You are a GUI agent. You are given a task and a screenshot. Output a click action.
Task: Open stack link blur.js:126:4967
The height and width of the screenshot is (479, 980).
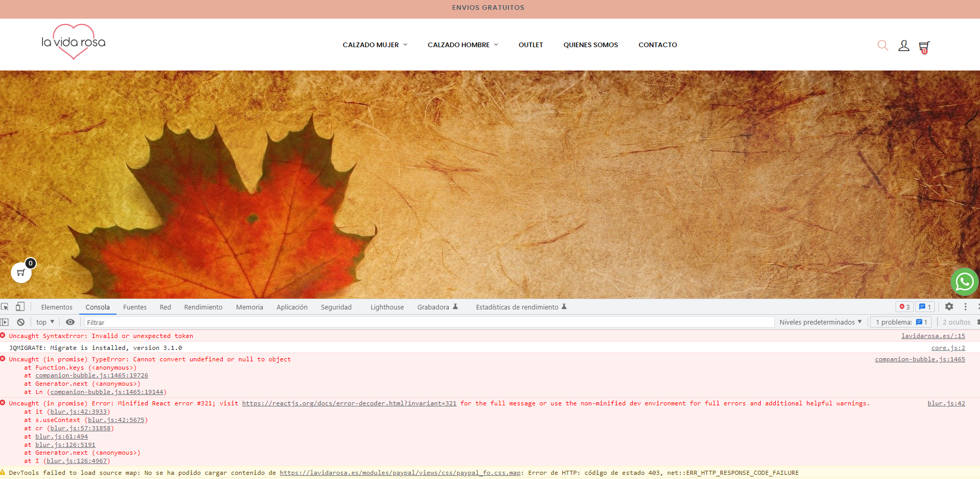coord(77,461)
